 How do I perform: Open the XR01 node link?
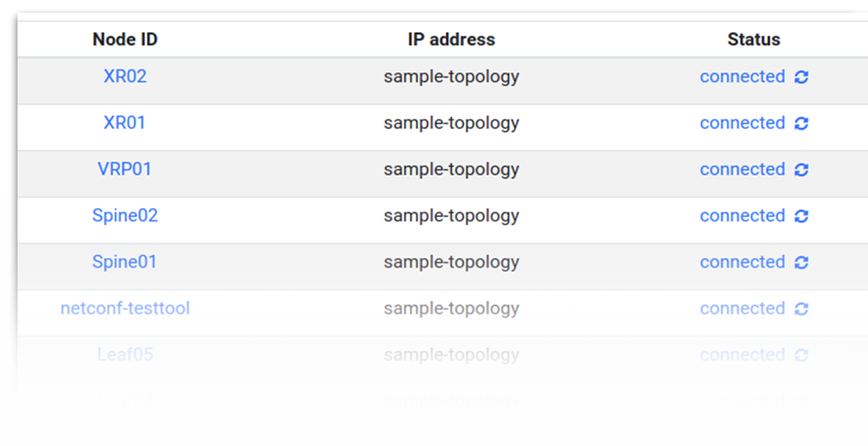[x=124, y=123]
